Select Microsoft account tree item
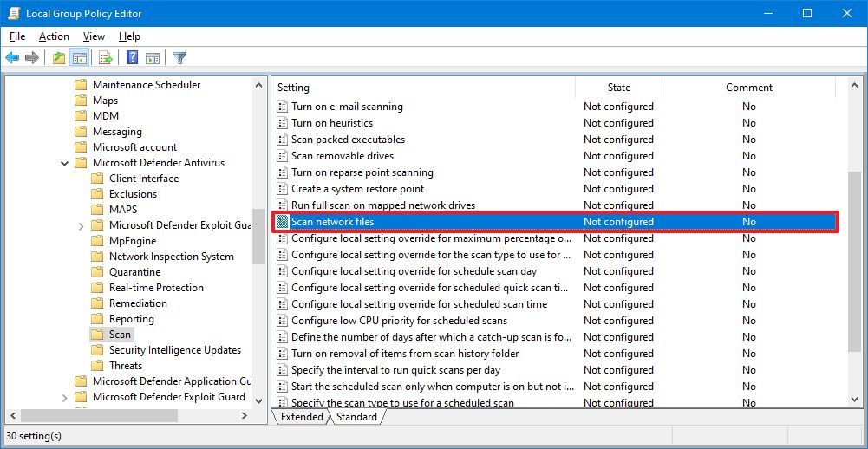This screenshot has width=868, height=449. click(134, 147)
